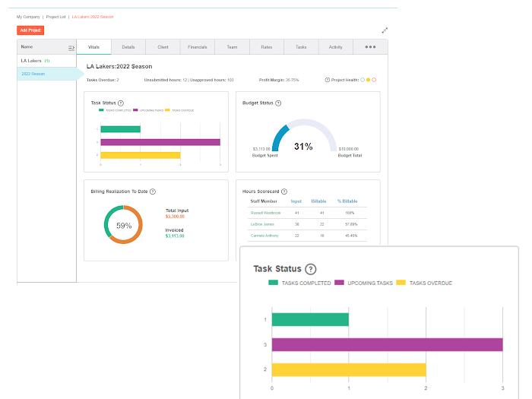The image size is (532, 399).
Task: Switch to the Tasks tab
Action: point(301,47)
